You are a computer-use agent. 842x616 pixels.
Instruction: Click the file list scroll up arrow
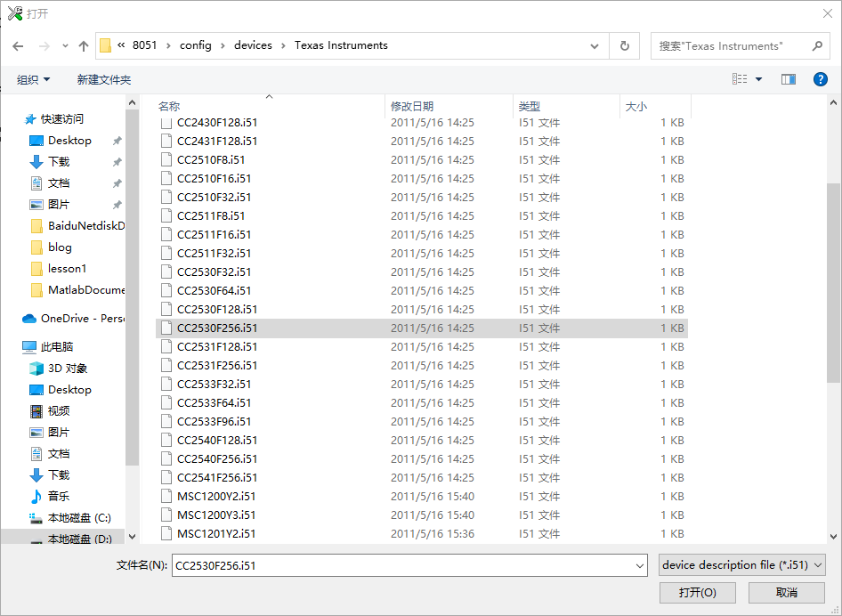tap(833, 102)
